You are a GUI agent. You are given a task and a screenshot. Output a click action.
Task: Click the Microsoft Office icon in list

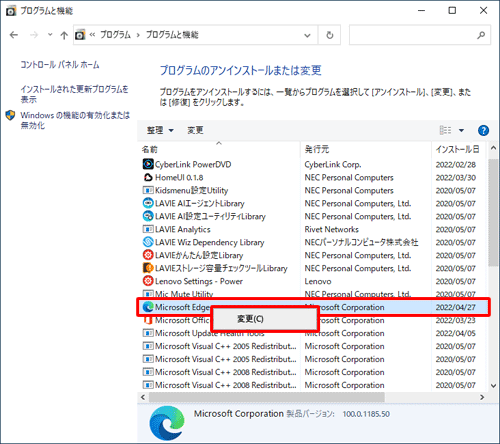pyautogui.click(x=148, y=320)
